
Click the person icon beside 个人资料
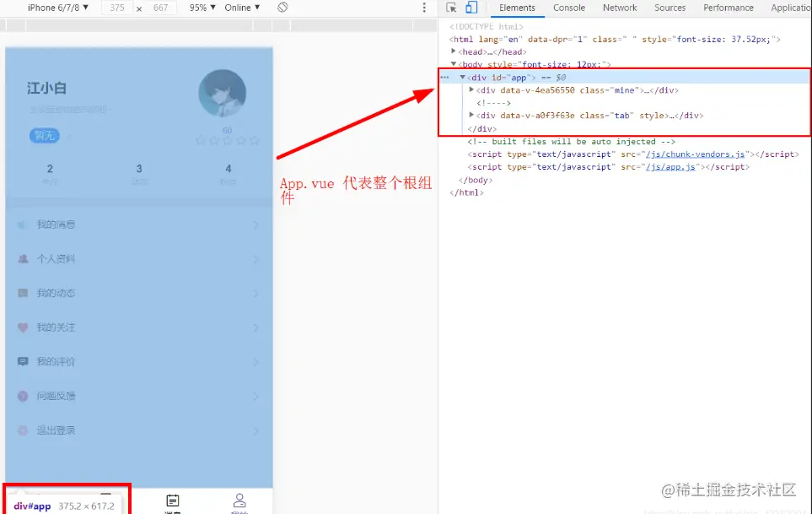pos(23,258)
